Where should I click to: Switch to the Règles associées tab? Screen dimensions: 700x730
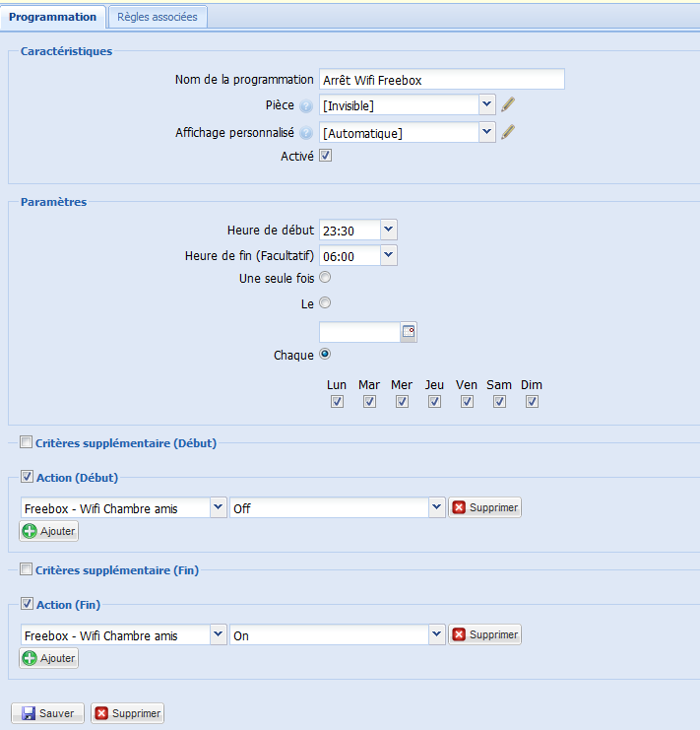(x=157, y=17)
